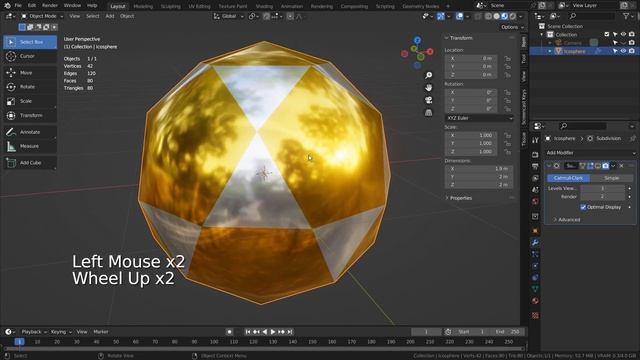Open the Object Mode dropdown

pyautogui.click(x=42, y=16)
